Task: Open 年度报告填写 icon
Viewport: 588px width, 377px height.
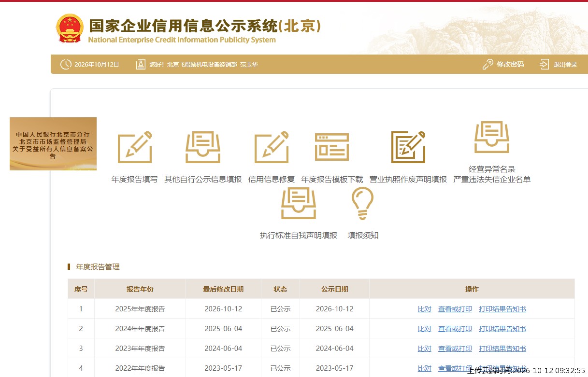Action: [x=135, y=147]
